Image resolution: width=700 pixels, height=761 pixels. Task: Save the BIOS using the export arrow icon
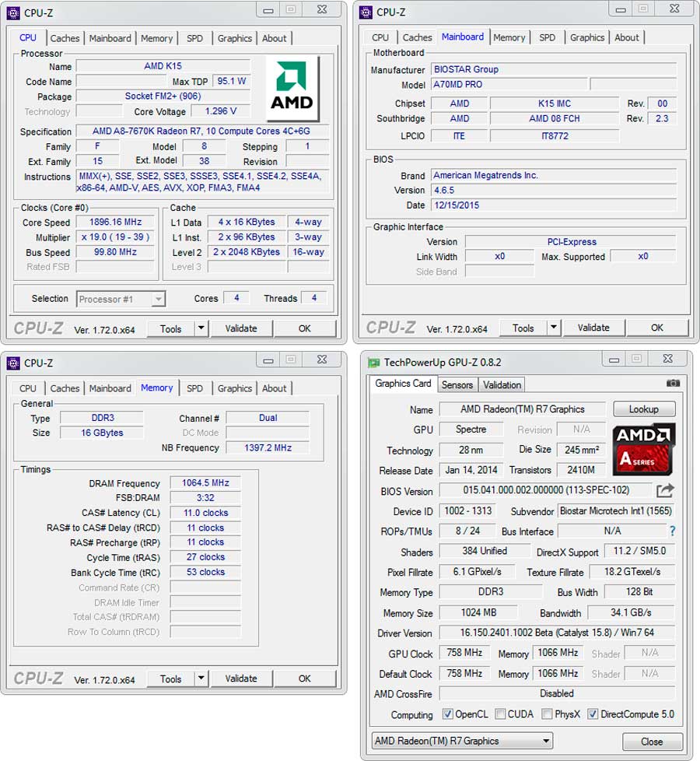[x=665, y=490]
